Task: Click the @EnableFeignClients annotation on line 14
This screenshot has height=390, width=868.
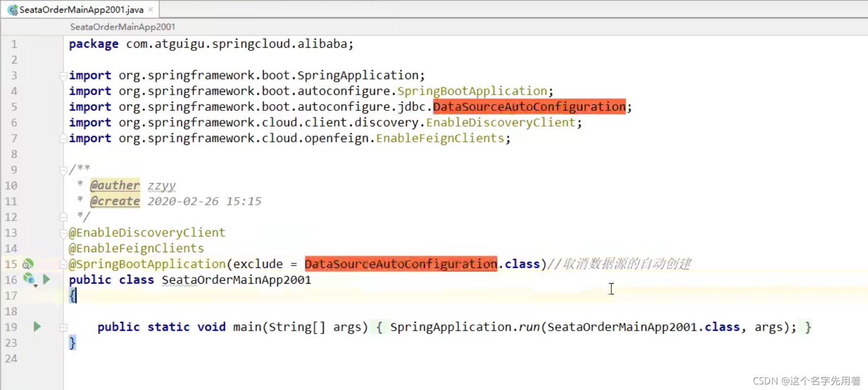Action: click(136, 248)
